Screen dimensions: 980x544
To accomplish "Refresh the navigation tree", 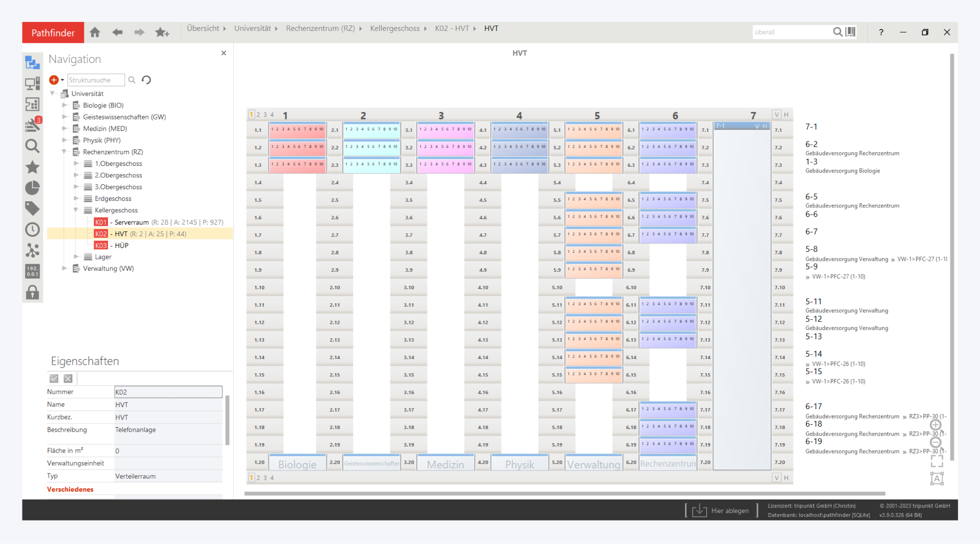I will coord(146,80).
